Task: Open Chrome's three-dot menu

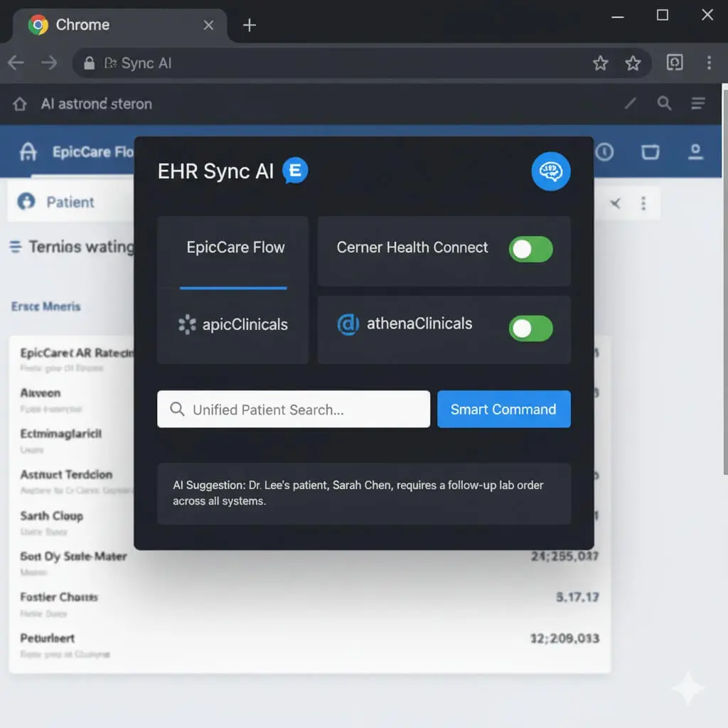Action: [710, 63]
